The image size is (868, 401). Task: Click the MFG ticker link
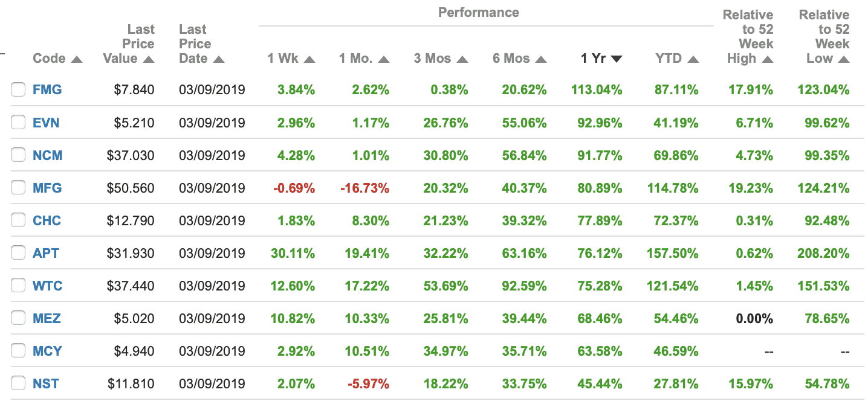click(47, 188)
